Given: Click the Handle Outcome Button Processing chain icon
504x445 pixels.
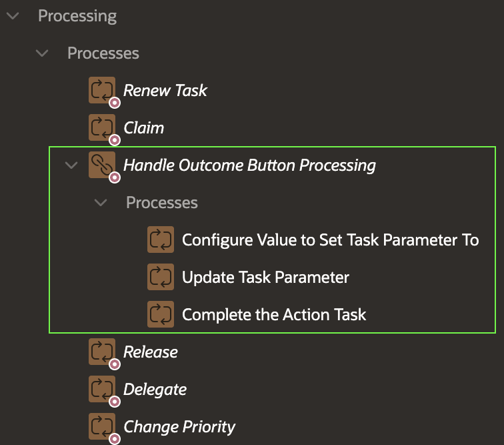Looking at the screenshot, I should 101,165.
